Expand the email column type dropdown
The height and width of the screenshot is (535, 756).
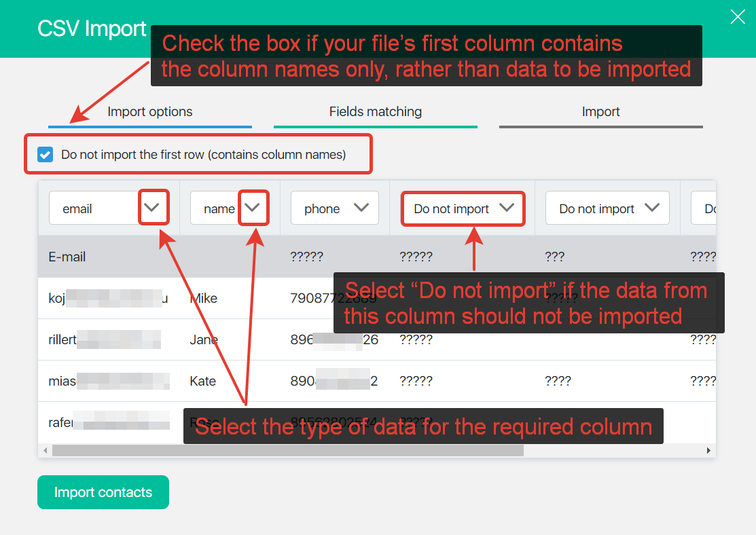coord(109,208)
